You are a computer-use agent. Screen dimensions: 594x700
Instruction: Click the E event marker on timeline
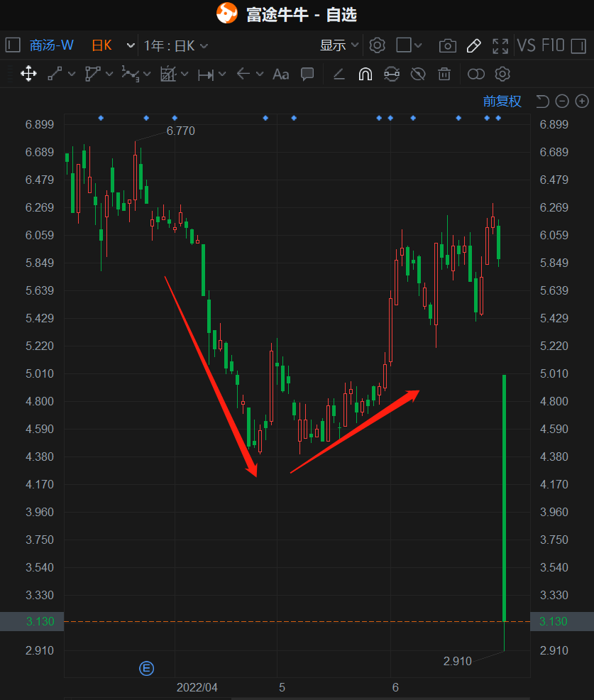tap(147, 668)
